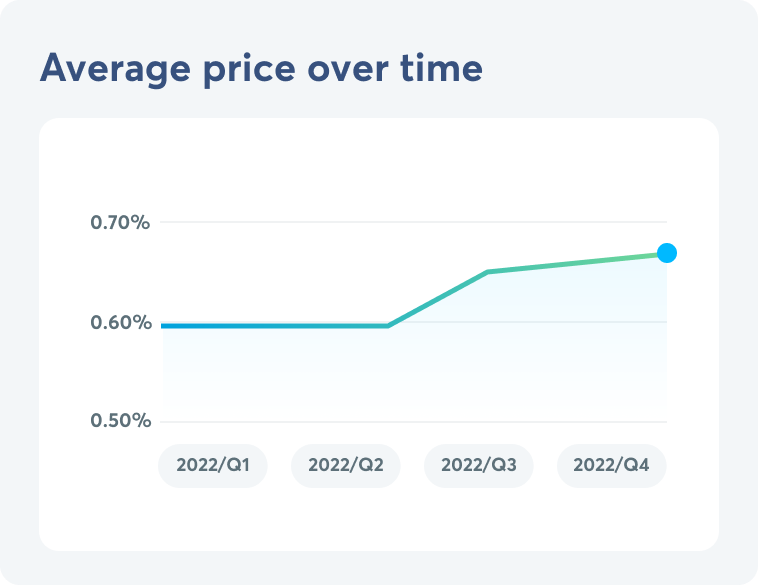Viewport: 758px width, 585px height.
Task: Click the rising line segment between Q2 and Q3
Action: pos(437,299)
